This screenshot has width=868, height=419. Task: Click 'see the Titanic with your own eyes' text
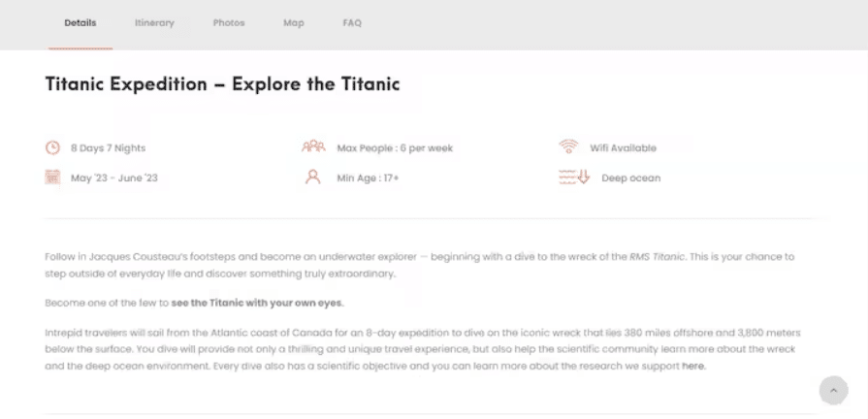pyautogui.click(x=256, y=304)
